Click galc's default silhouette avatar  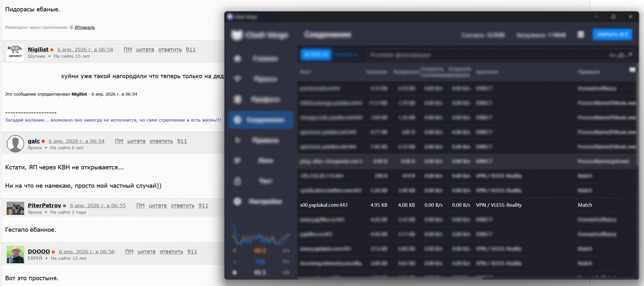[x=15, y=144]
